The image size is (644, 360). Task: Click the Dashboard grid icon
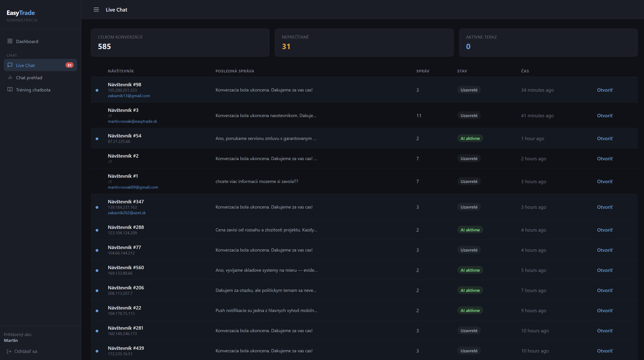point(10,41)
